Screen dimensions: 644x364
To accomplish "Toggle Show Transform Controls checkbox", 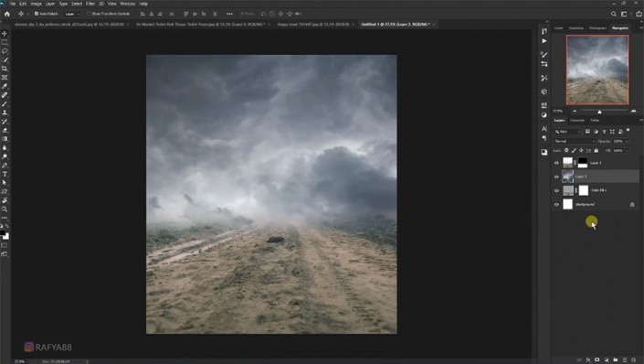I will tap(89, 14).
